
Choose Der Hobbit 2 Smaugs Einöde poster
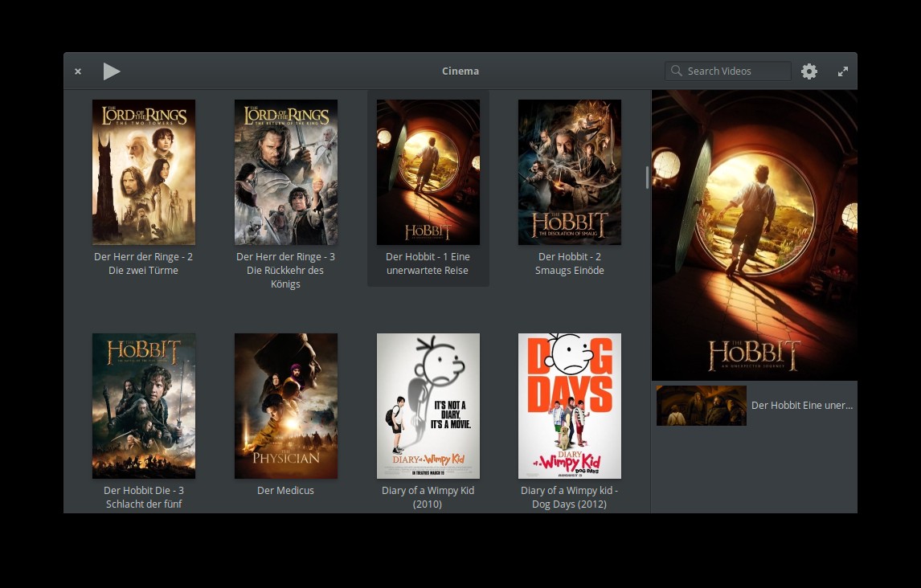569,172
